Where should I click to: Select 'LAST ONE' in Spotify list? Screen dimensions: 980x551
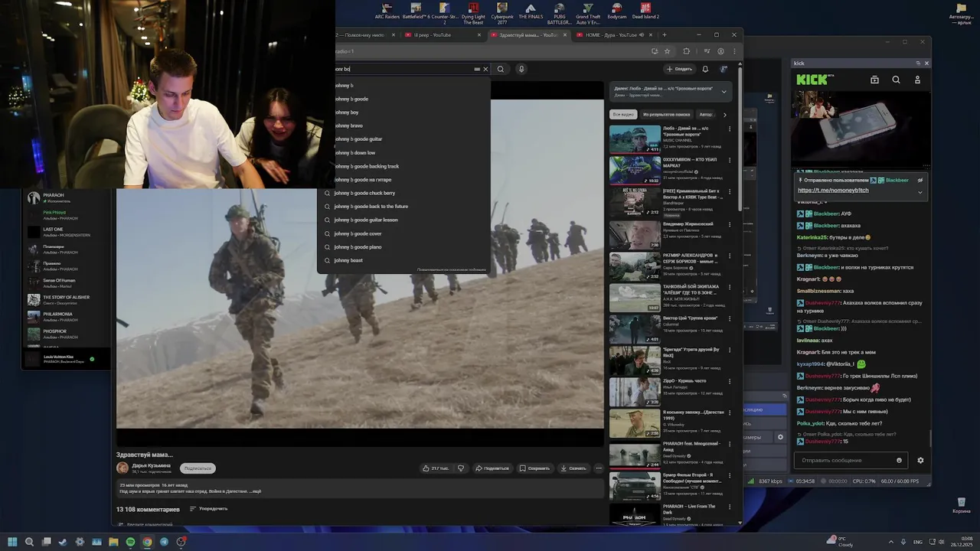pos(67,231)
